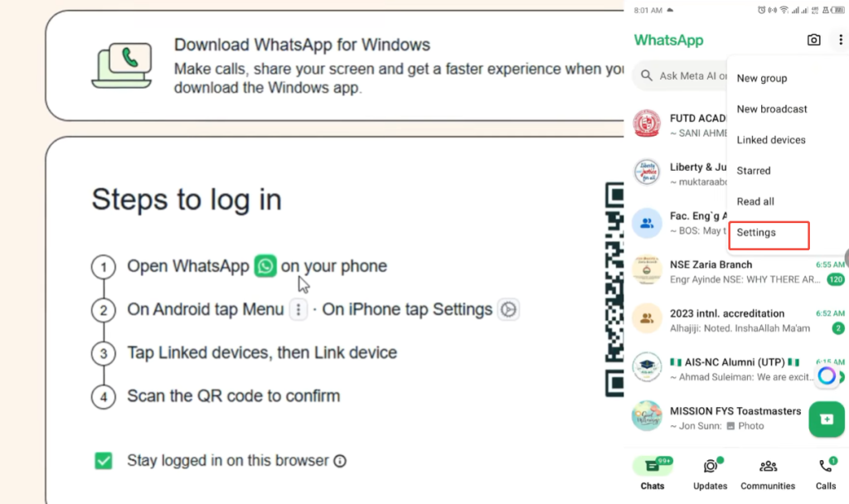This screenshot has width=849, height=504.
Task: Choose Linked devices in menu
Action: click(771, 139)
